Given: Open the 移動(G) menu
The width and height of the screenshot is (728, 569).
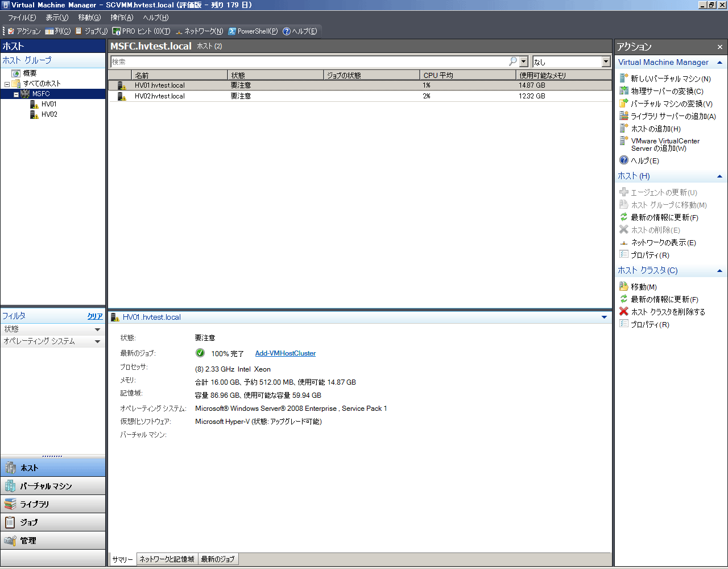Looking at the screenshot, I should [89, 18].
